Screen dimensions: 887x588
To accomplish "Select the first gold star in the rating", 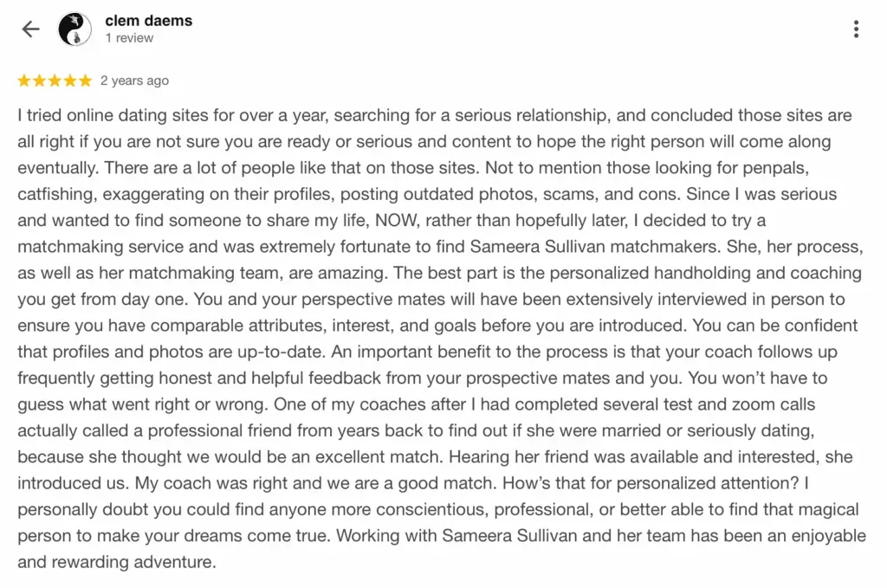I will pos(23,80).
